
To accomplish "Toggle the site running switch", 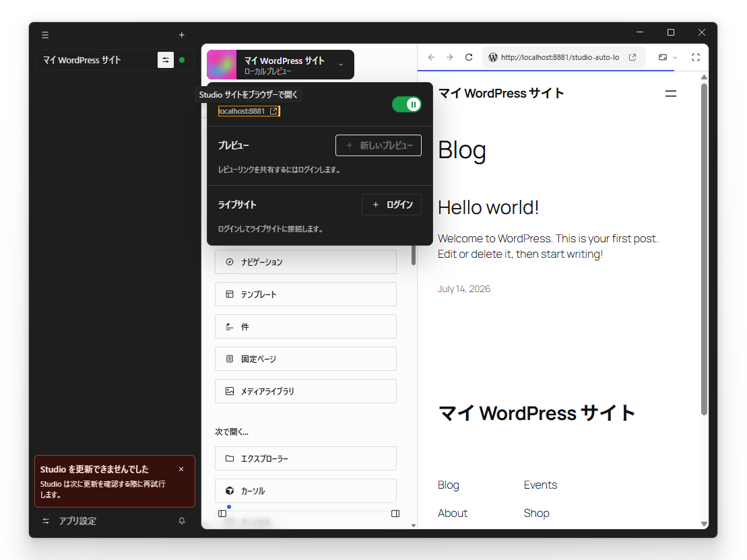I will [406, 104].
